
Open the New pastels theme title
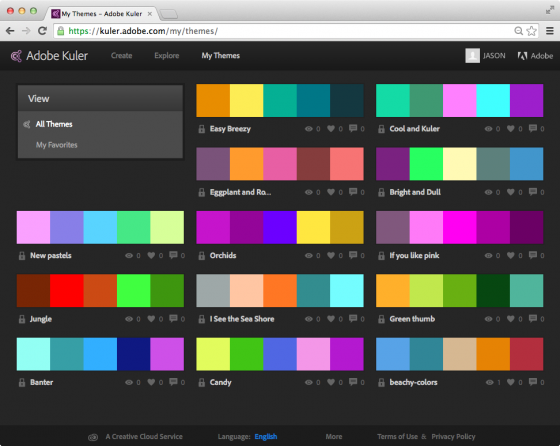[51, 256]
